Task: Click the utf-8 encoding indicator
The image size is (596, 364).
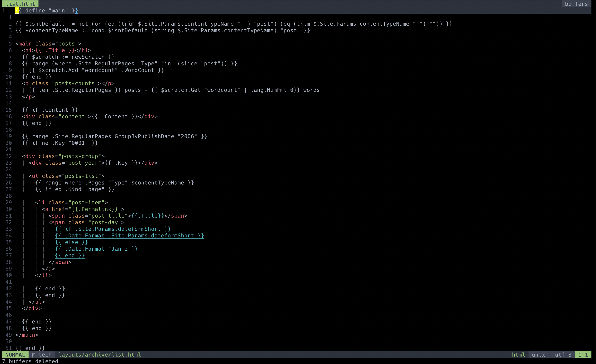Action: coord(563,354)
